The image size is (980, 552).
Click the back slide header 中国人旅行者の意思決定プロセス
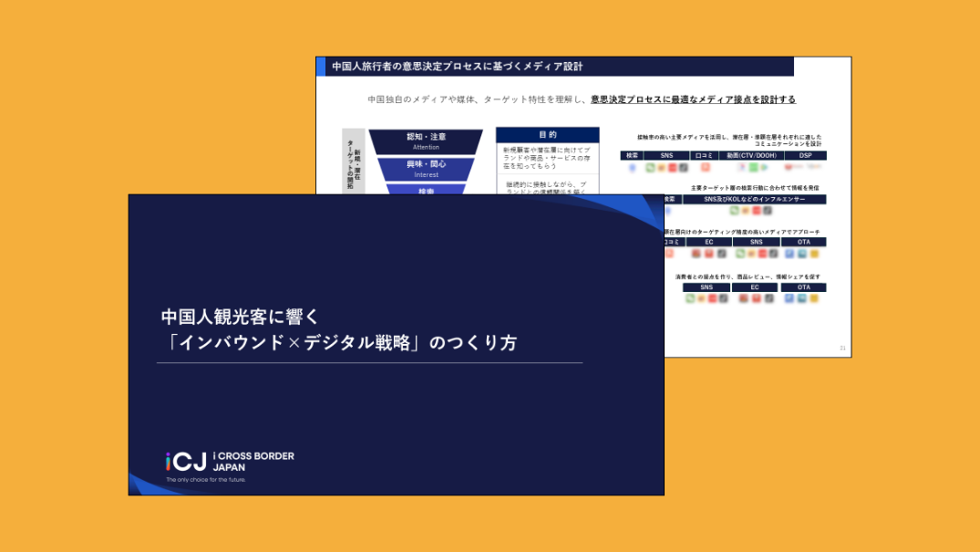tap(456, 67)
